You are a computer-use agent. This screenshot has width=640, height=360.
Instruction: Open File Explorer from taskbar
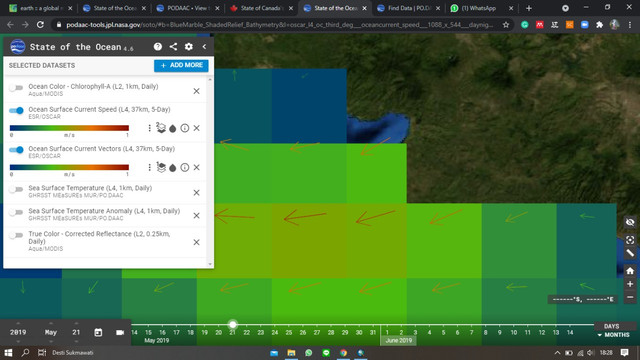point(291,353)
